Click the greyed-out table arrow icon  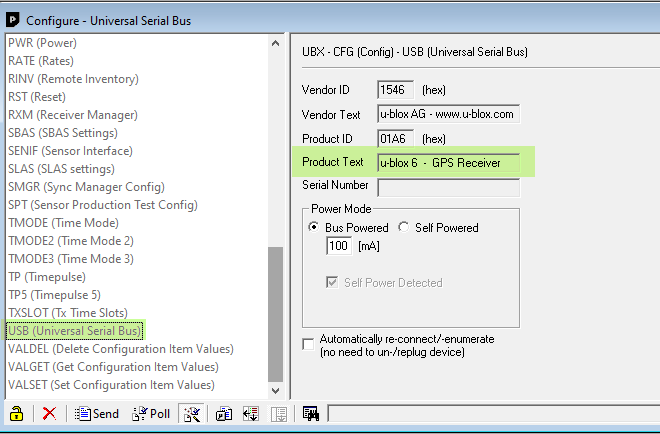point(279,414)
